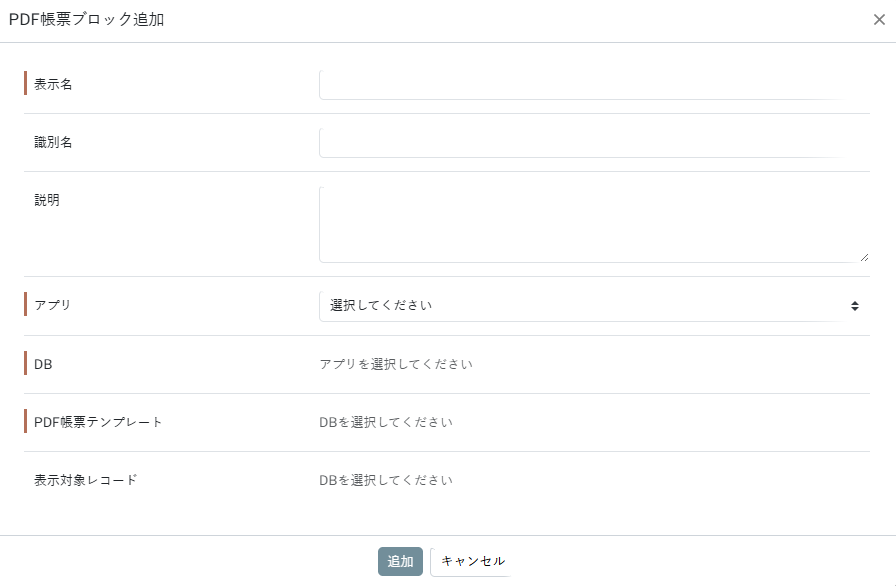Click the アプリを選択してください text in DB row

(x=396, y=365)
